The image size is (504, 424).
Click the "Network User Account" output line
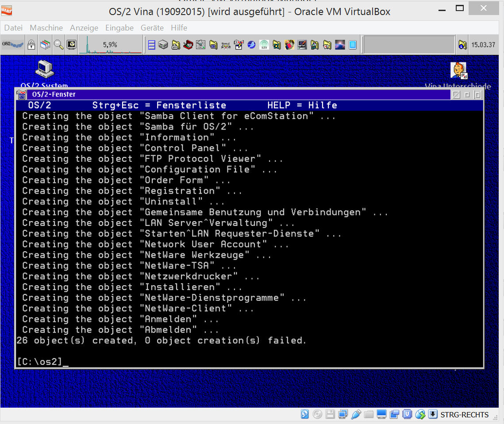(x=156, y=244)
